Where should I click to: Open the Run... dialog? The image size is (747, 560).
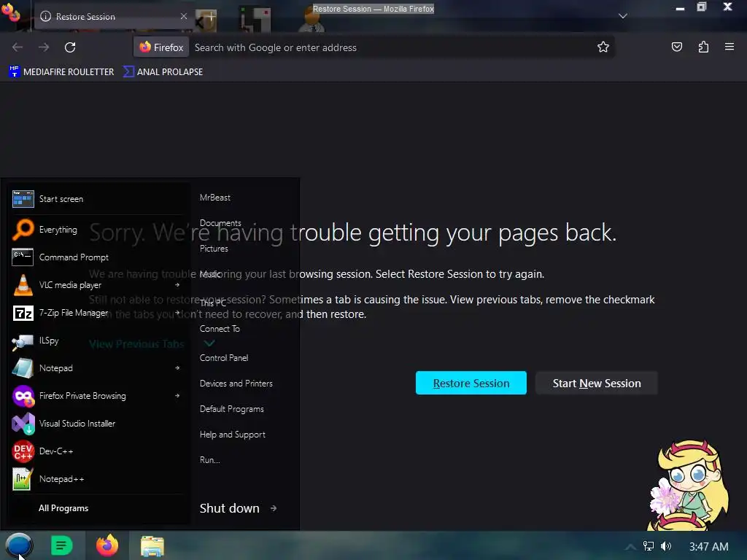click(210, 460)
